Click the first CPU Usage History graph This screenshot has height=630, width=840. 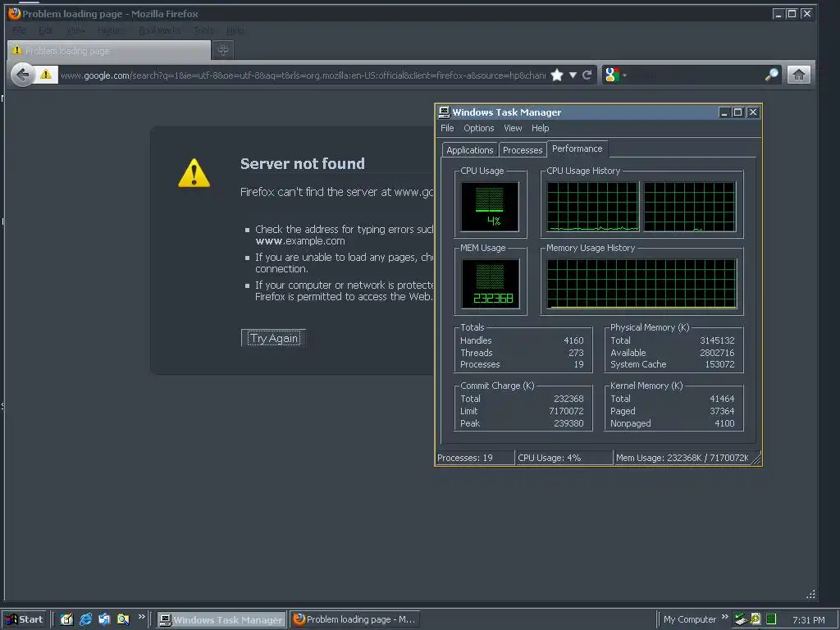pyautogui.click(x=592, y=207)
